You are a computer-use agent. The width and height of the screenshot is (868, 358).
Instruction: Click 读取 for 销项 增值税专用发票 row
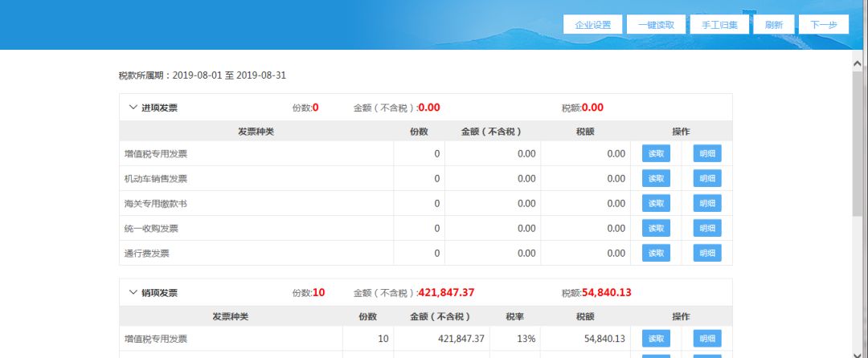click(x=656, y=339)
